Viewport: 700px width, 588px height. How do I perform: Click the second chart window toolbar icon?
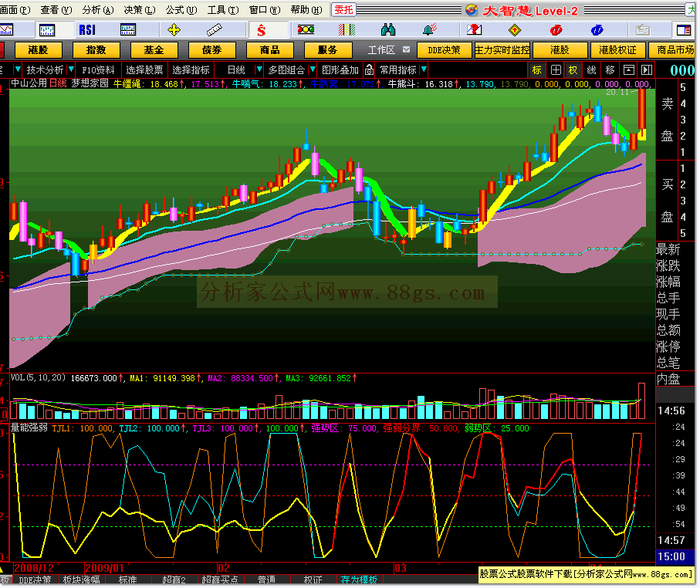pyautogui.click(x=47, y=30)
